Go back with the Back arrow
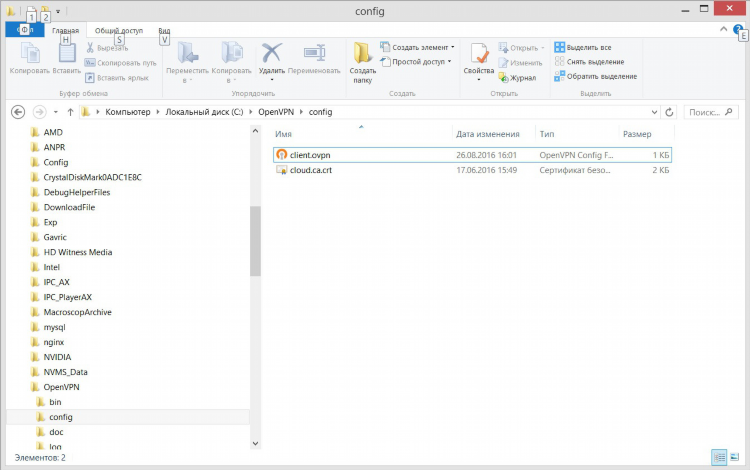Image resolution: width=750 pixels, height=470 pixels. pos(18,112)
